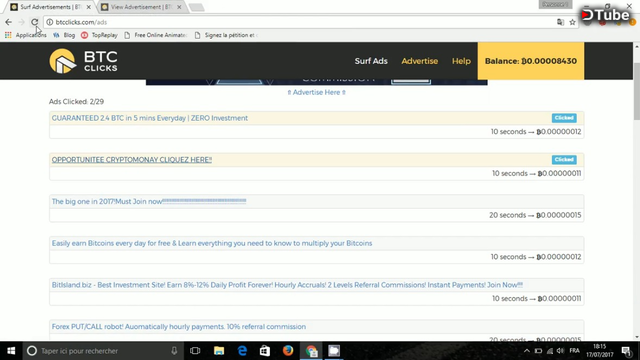Click the battery tray icon

point(538,351)
